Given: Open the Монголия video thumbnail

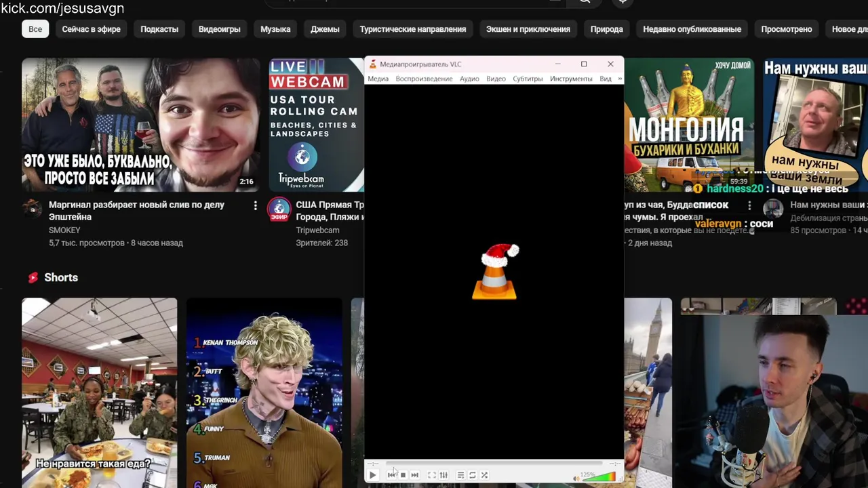Looking at the screenshot, I should pyautogui.click(x=688, y=125).
